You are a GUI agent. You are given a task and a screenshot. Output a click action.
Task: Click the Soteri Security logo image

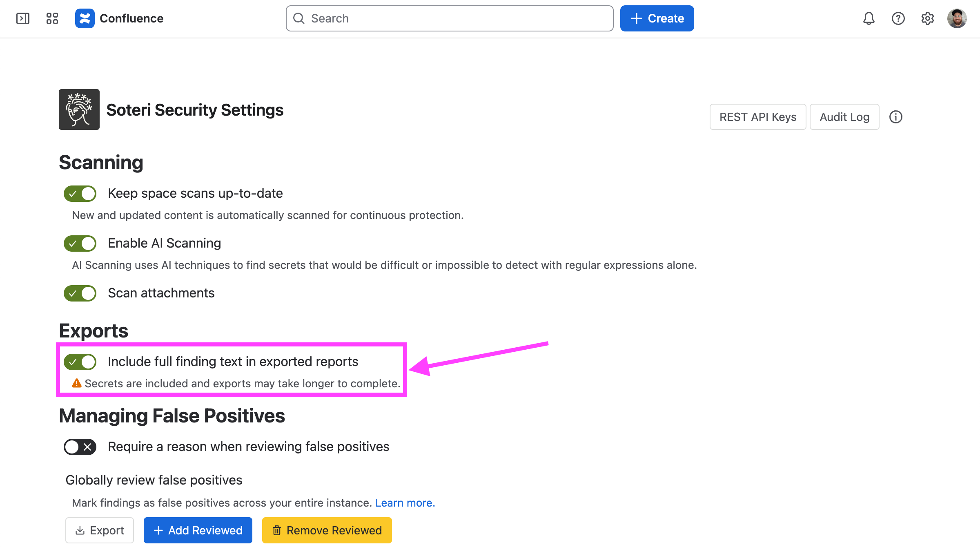79,109
